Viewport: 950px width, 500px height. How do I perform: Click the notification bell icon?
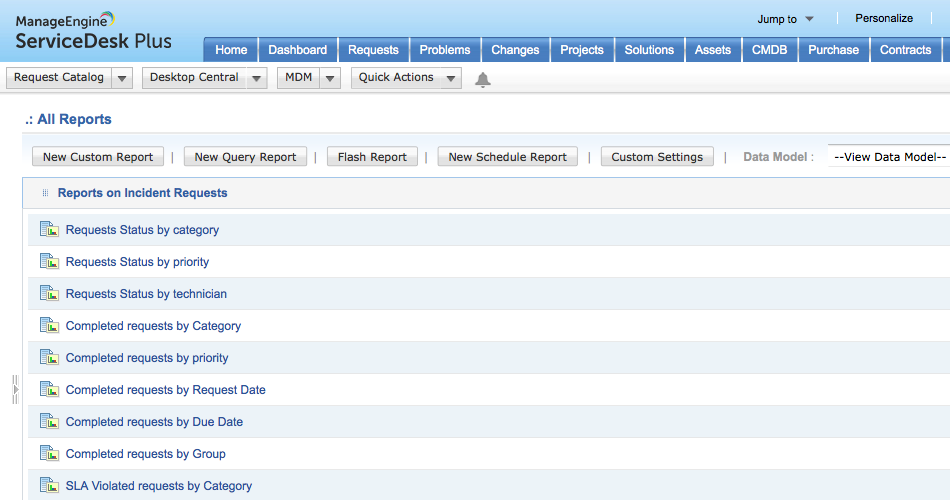pos(482,79)
